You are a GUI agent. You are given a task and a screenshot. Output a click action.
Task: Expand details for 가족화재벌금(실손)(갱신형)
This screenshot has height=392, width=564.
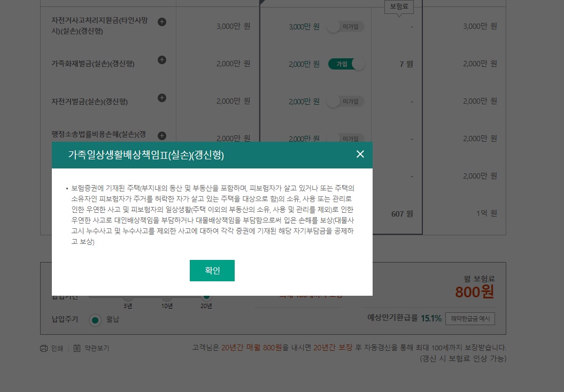[162, 60]
